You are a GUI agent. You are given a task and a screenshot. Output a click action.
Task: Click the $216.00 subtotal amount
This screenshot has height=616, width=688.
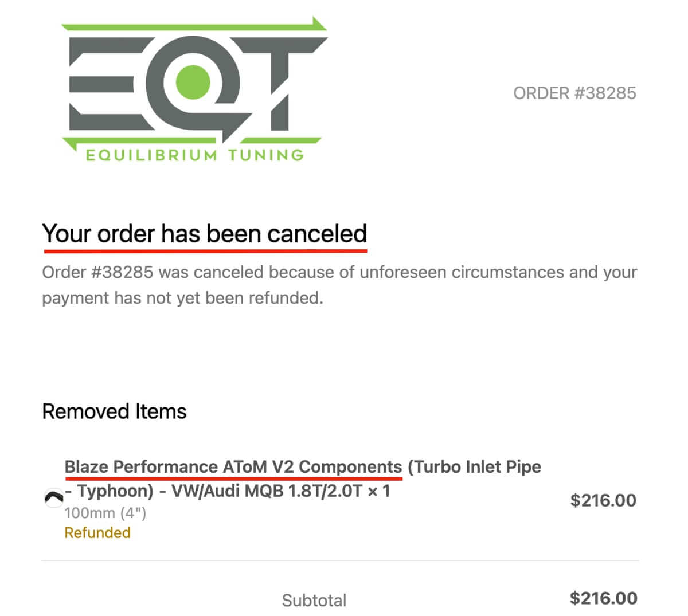tap(603, 598)
